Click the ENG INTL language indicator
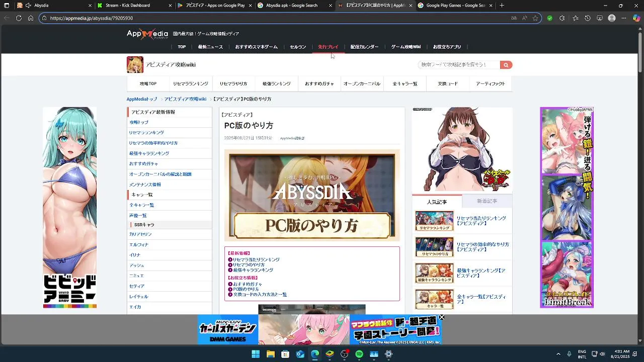 click(582, 354)
